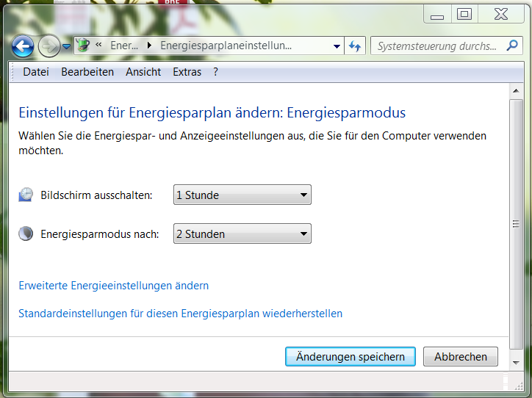Screen dimensions: 532x398
Task: Select the Ansicht menu
Action: 143,72
